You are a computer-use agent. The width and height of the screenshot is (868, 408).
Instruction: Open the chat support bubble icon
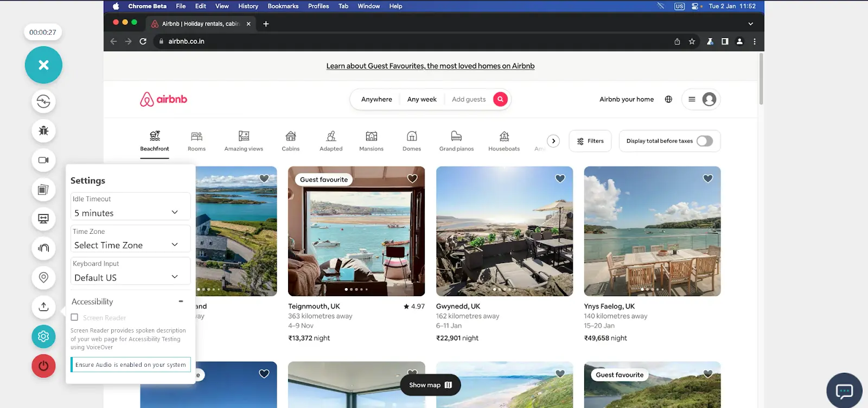[844, 390]
